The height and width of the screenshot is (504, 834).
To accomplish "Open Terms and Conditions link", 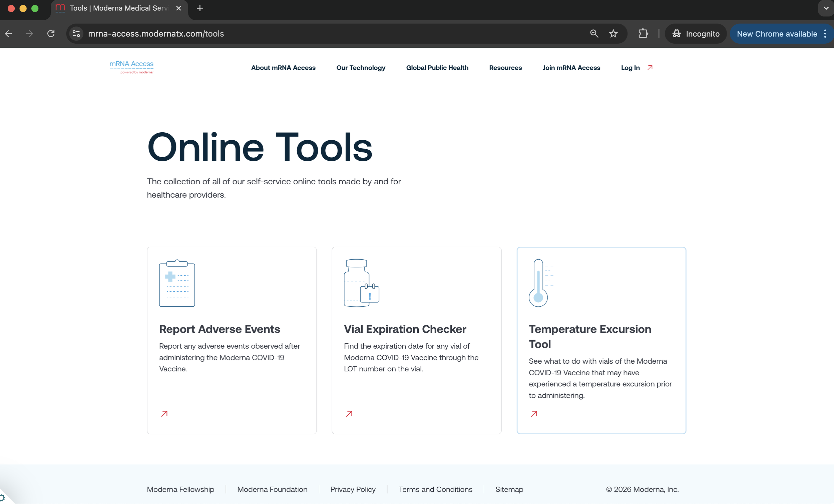I will click(435, 489).
